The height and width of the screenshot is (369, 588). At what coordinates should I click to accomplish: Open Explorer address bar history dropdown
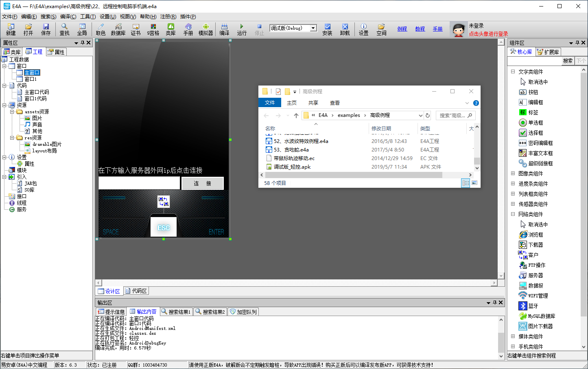pos(420,116)
